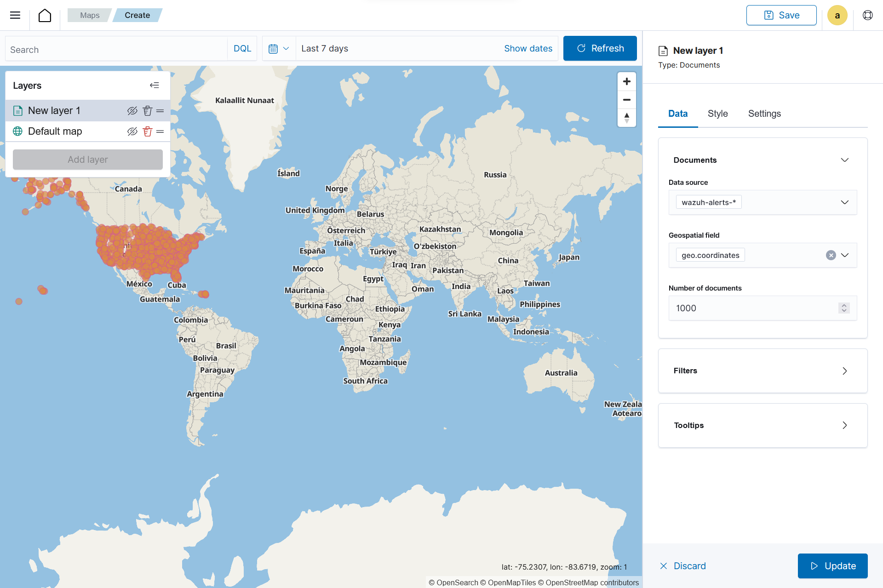Adjust Number of documents stepper arrows
883x588 pixels.
(x=843, y=308)
